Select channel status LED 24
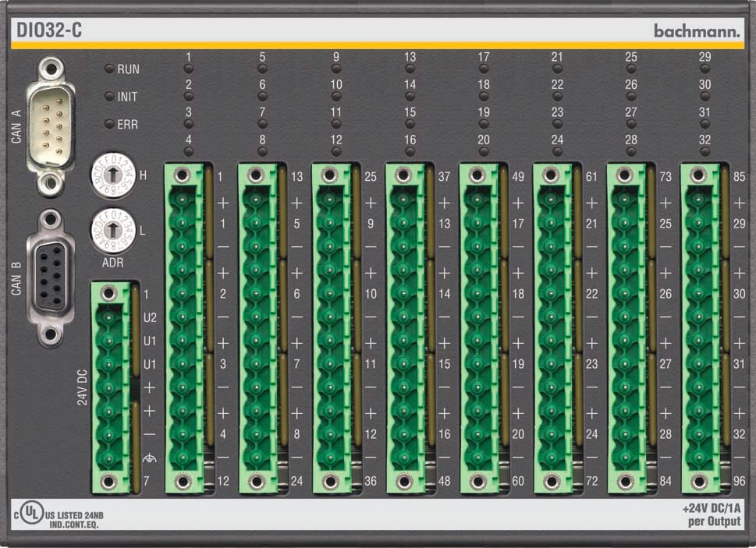This screenshot has width=756, height=548. pyautogui.click(x=557, y=152)
